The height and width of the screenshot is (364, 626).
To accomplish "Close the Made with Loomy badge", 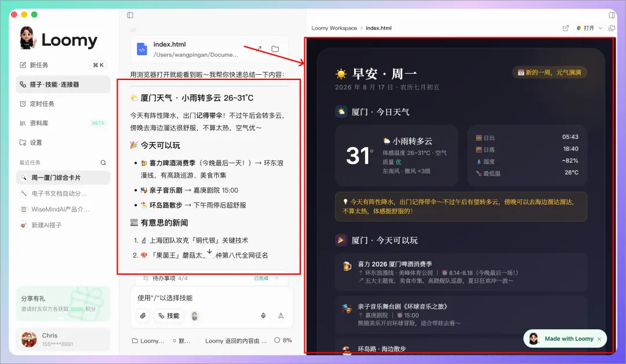I will pyautogui.click(x=599, y=339).
